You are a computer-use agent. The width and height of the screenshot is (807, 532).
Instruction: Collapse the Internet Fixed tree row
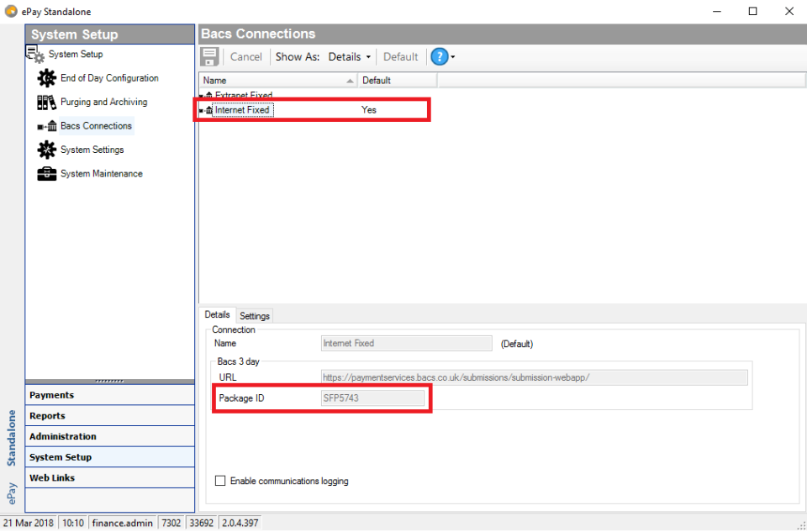click(202, 110)
